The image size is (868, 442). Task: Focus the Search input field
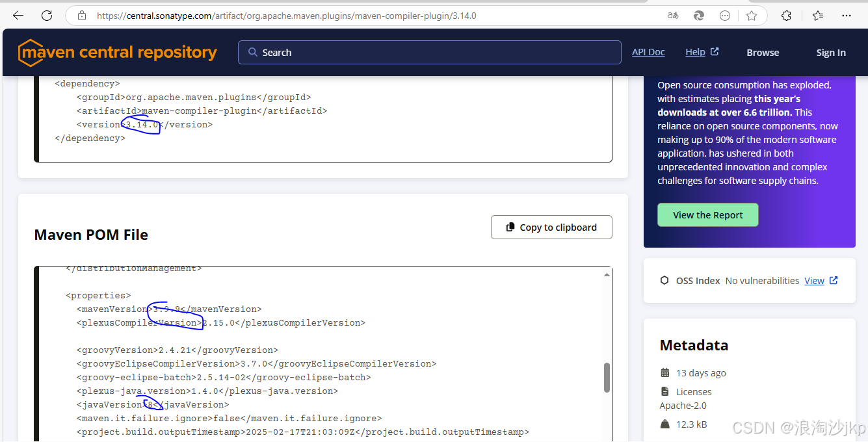430,53
